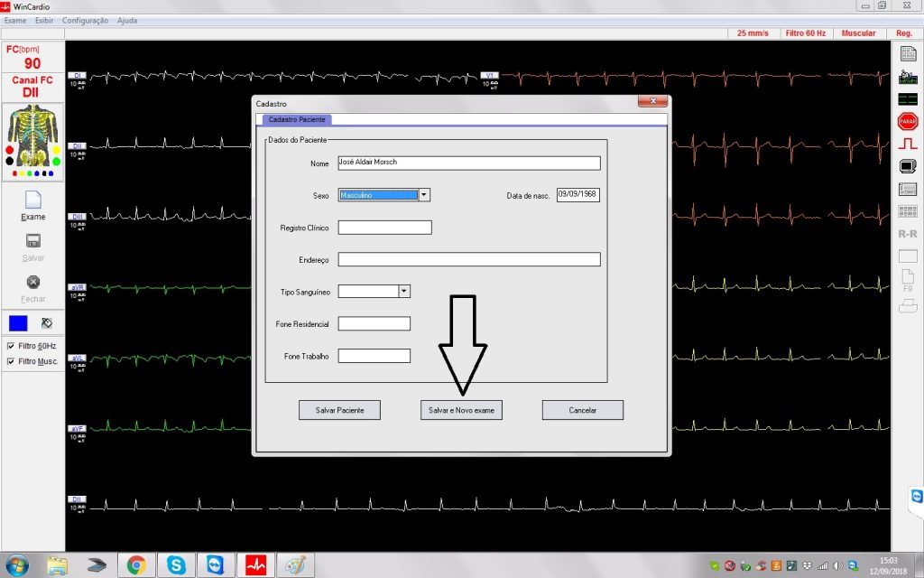924x578 pixels.
Task: Click the V1 lead label
Action: pyautogui.click(x=490, y=76)
